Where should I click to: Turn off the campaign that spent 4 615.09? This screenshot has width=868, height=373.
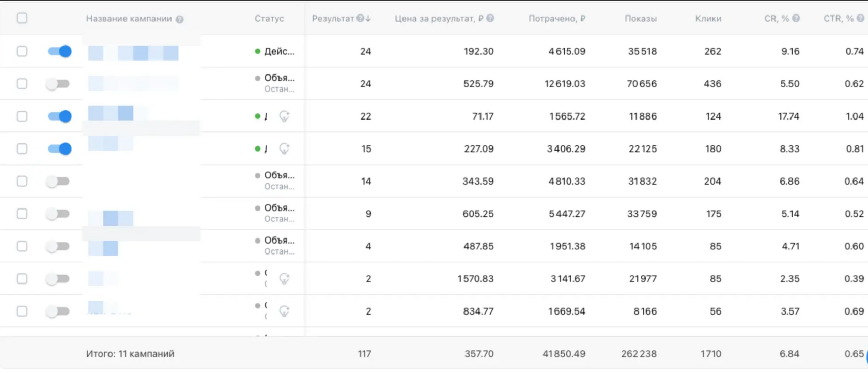coord(59,51)
